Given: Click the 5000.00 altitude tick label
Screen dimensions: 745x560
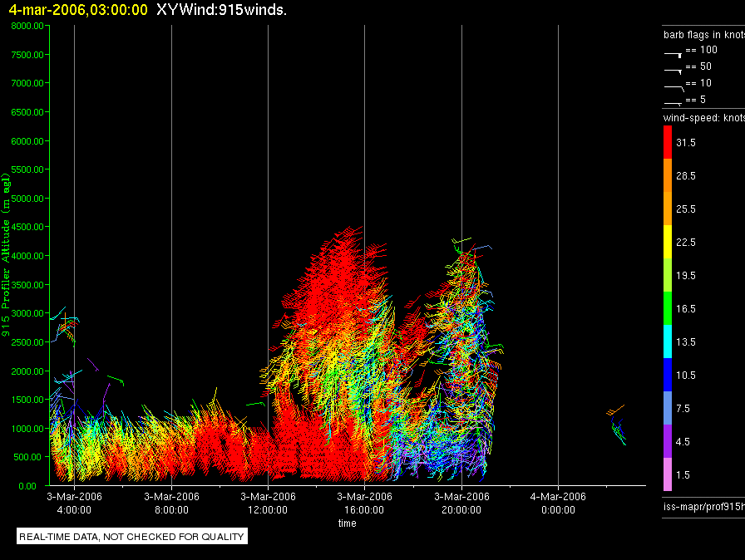Looking at the screenshot, I should coord(27,199).
